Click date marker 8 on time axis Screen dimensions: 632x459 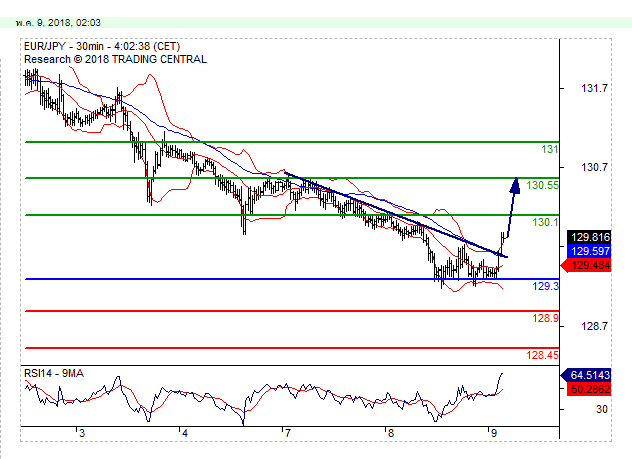point(390,434)
